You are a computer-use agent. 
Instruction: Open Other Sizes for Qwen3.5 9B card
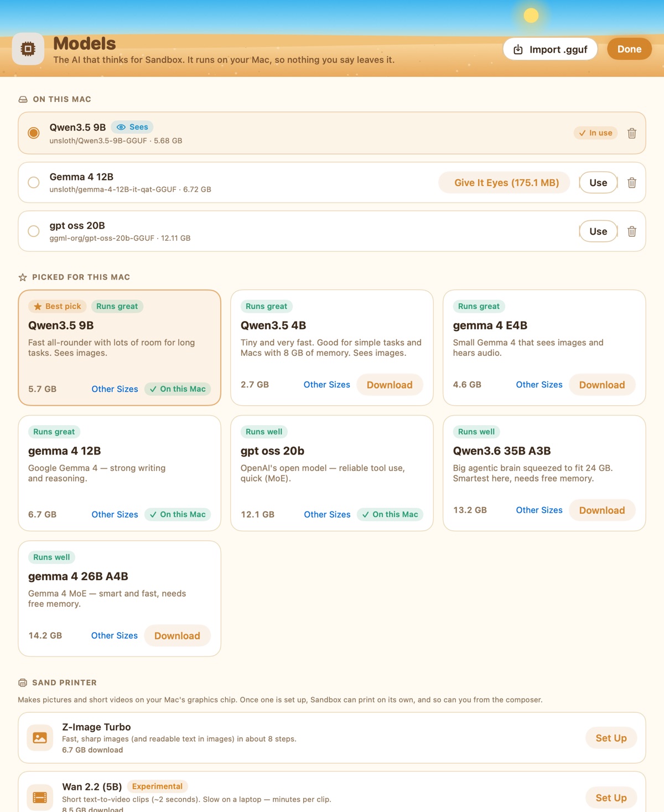coord(115,389)
